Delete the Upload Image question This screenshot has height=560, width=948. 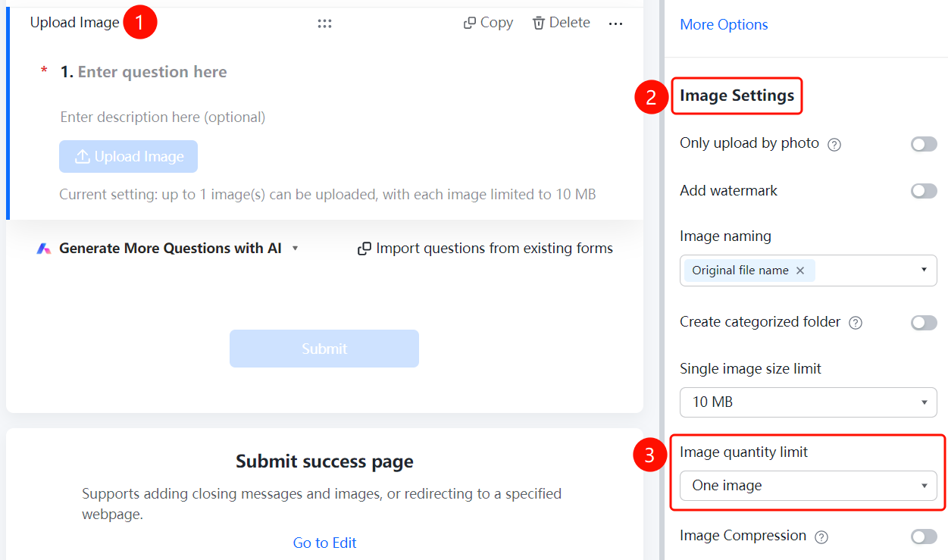pyautogui.click(x=562, y=23)
